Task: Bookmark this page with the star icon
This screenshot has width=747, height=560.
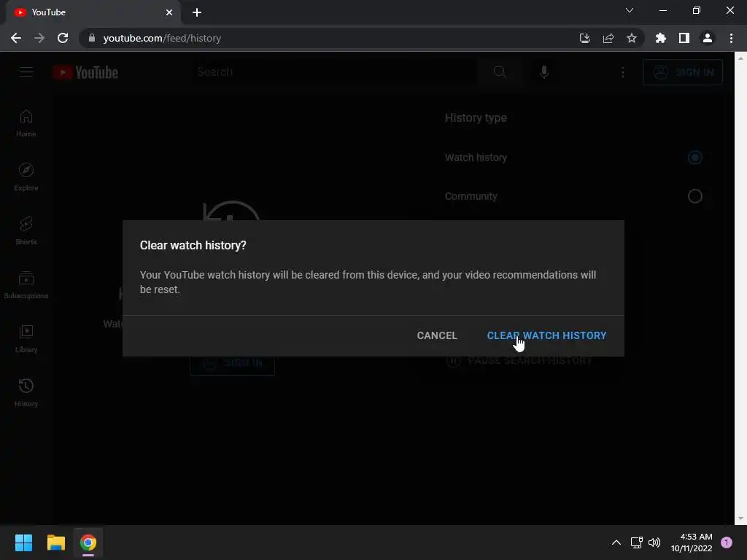Action: pyautogui.click(x=632, y=38)
